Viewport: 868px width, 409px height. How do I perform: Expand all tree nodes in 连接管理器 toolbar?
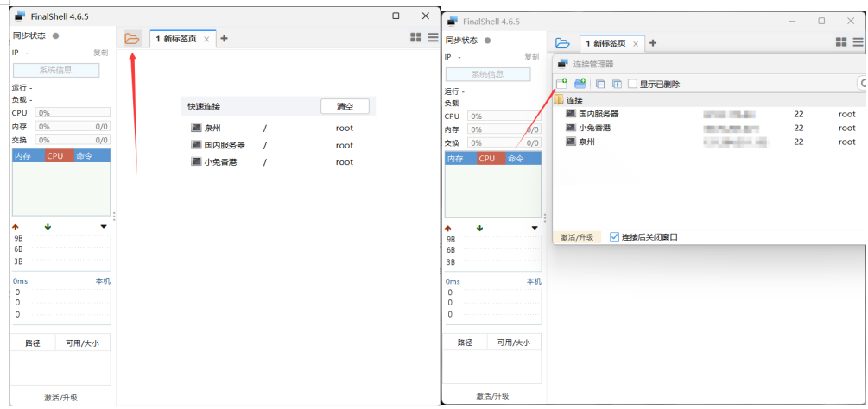(617, 84)
